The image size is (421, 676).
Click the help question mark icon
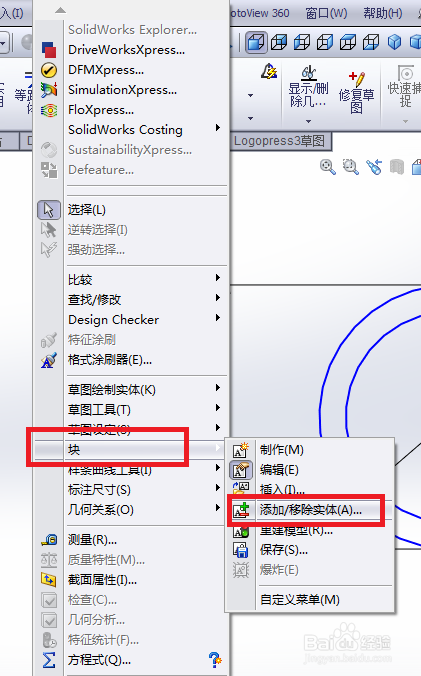(215, 660)
